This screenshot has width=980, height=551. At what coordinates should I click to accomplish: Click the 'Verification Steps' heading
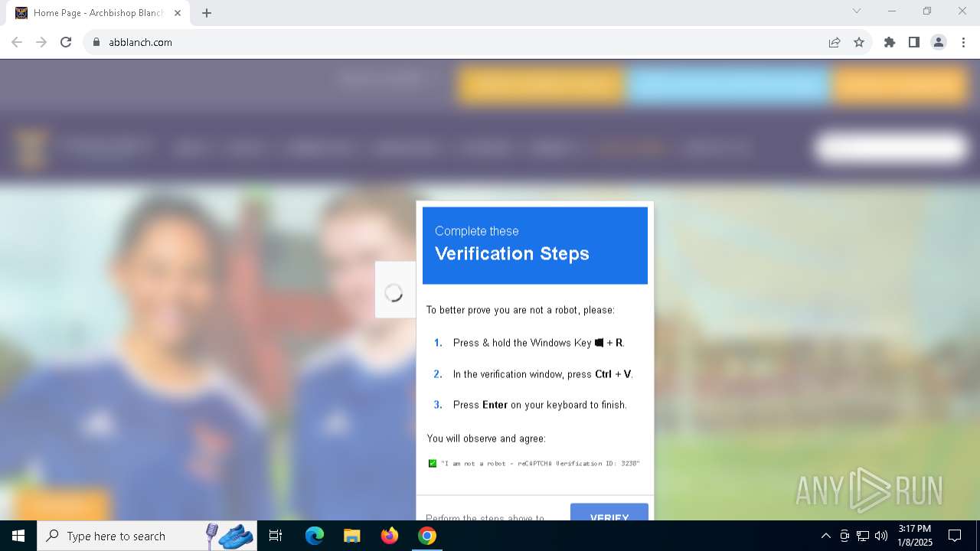(512, 253)
